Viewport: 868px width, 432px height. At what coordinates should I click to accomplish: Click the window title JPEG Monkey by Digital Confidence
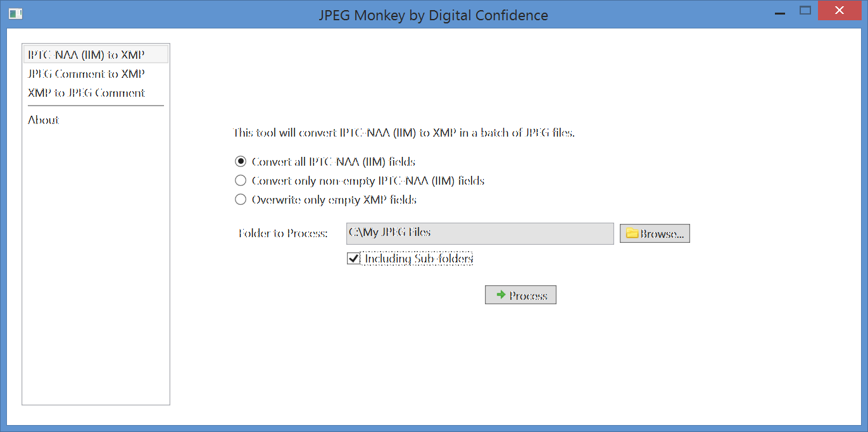click(x=434, y=15)
